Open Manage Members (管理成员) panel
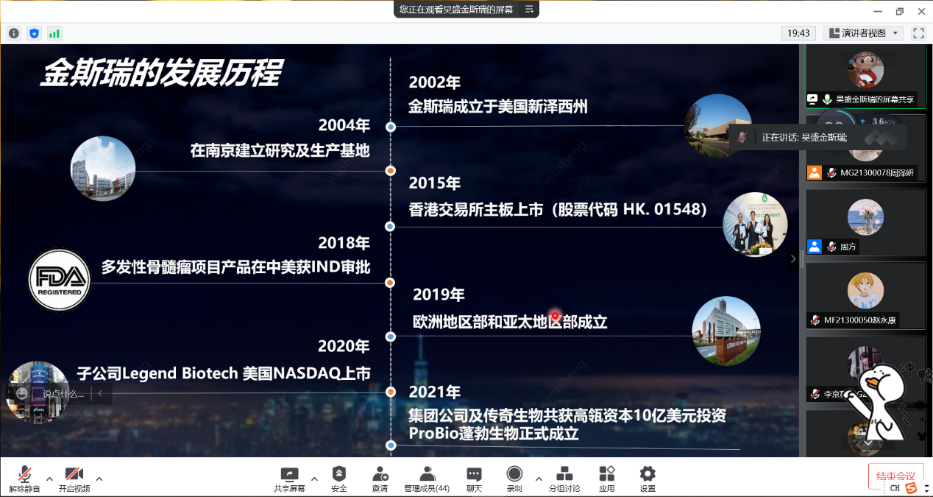The image size is (933, 497). coord(426,476)
